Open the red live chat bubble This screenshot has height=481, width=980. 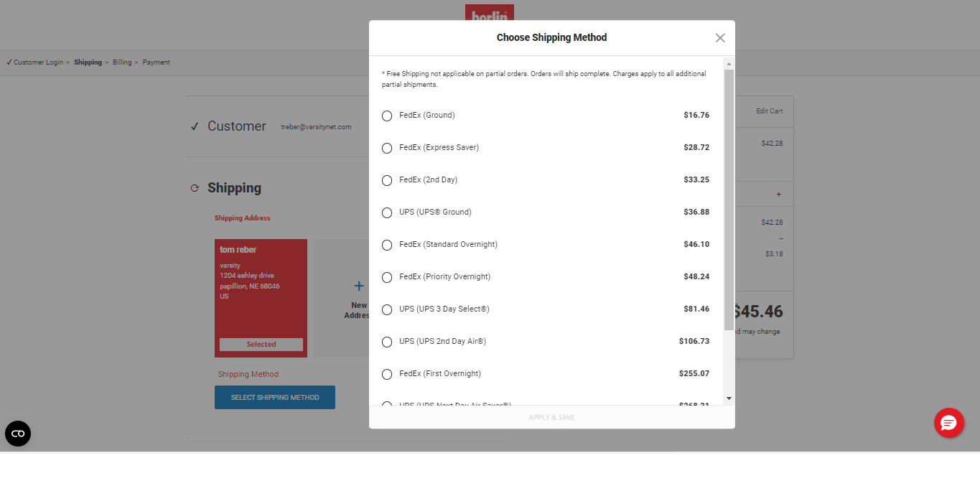949,422
